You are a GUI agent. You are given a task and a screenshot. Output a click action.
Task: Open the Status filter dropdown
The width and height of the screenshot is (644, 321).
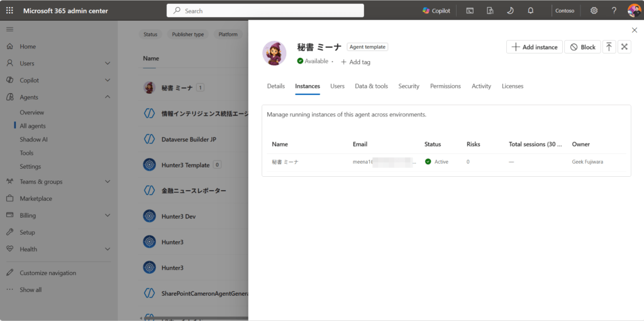coord(150,35)
